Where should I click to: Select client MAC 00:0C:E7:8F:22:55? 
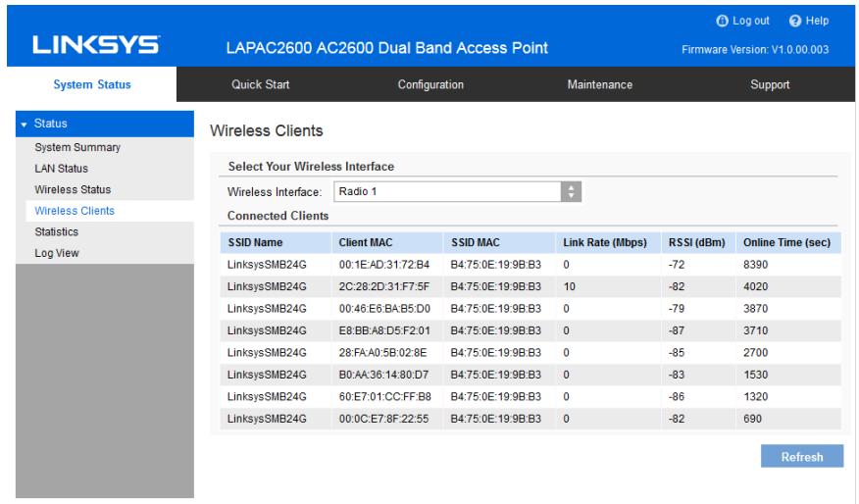(x=383, y=419)
